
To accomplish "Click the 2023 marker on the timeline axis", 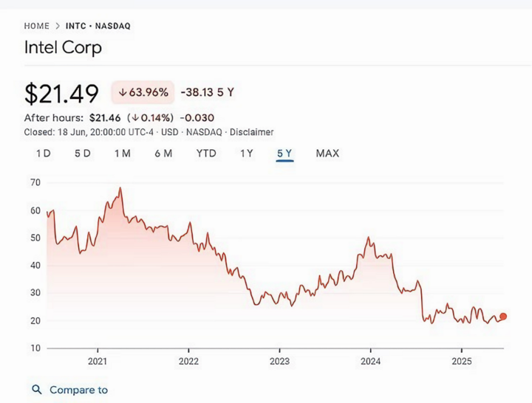I will 279,362.
